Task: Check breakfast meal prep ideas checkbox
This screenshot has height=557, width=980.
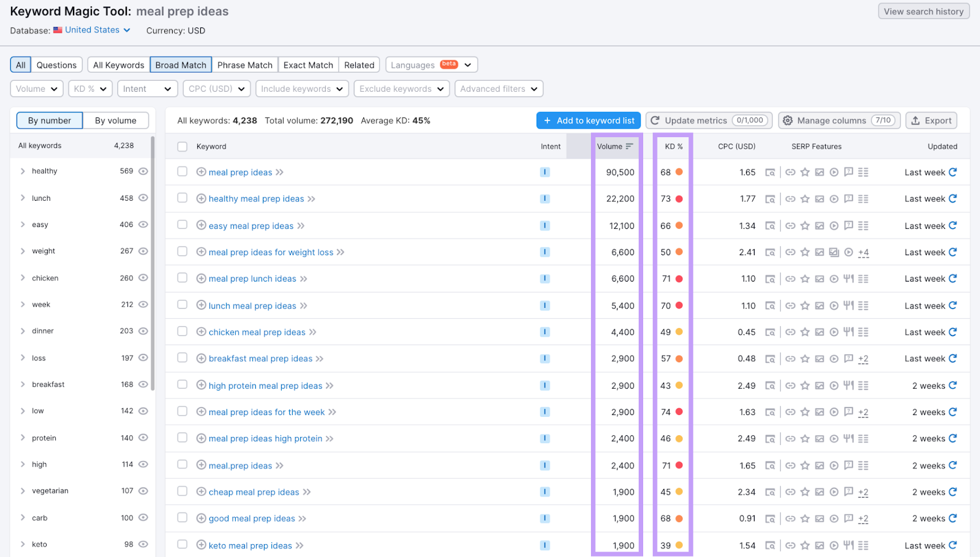Action: click(x=182, y=357)
